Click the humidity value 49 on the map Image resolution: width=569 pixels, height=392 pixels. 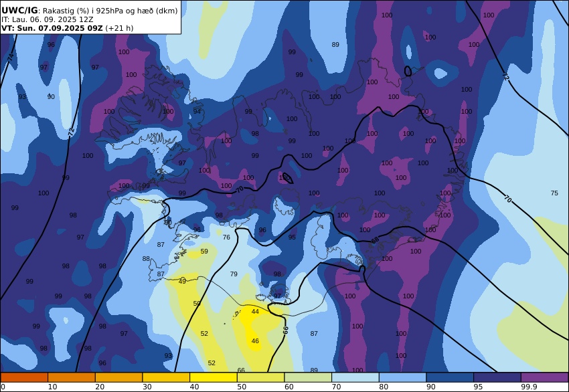click(x=182, y=282)
